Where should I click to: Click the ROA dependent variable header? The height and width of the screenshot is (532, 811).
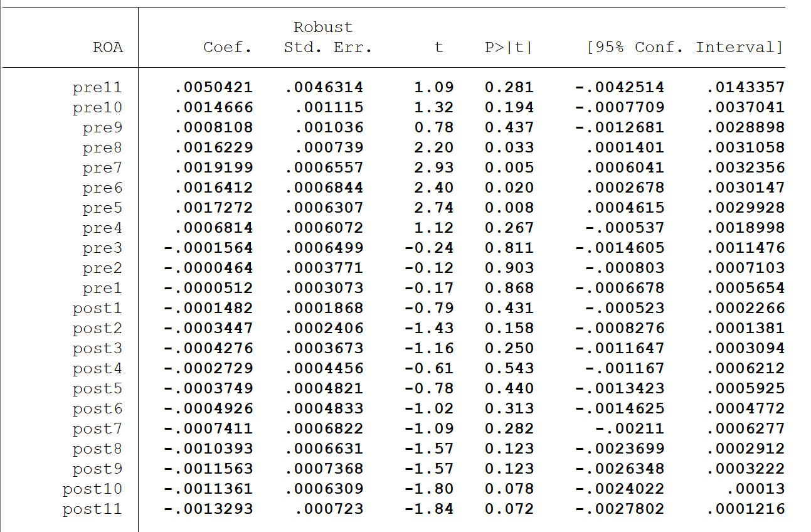(108, 48)
